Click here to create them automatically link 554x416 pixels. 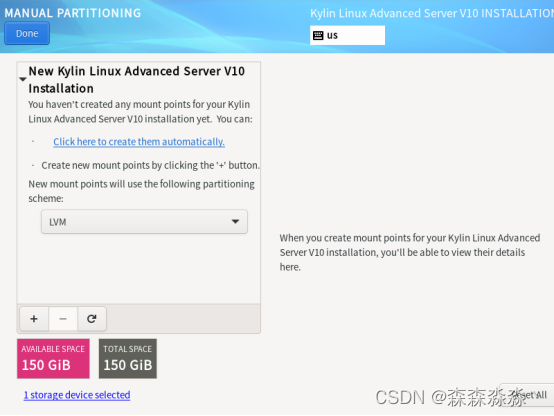[x=139, y=142]
